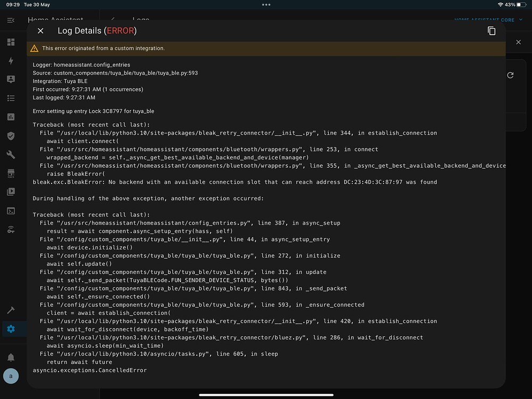Viewport: 532px width, 399px height.
Task: Open the Overview dashboard grid icon
Action: click(x=11, y=41)
